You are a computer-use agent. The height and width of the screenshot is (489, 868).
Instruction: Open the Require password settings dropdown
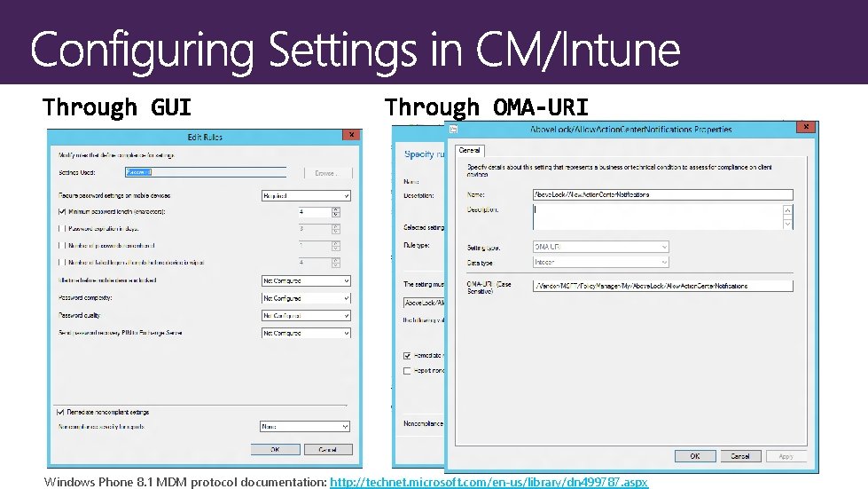[x=306, y=195]
